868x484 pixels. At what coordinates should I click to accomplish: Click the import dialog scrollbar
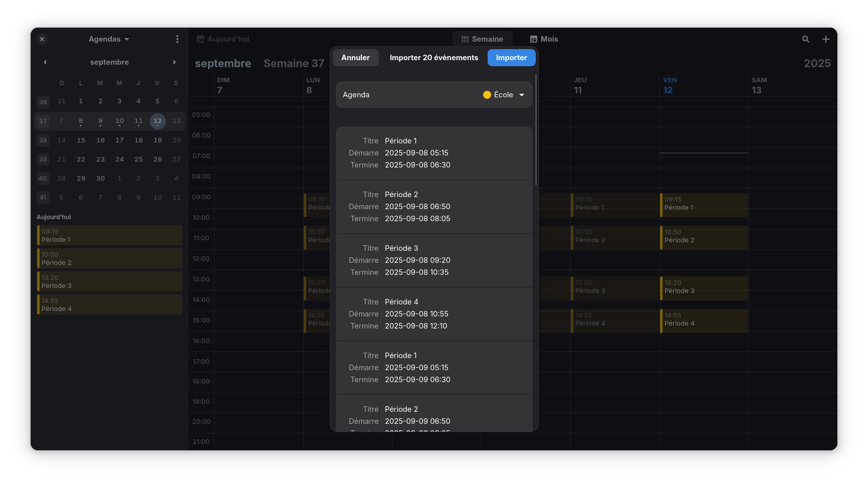tap(536, 130)
